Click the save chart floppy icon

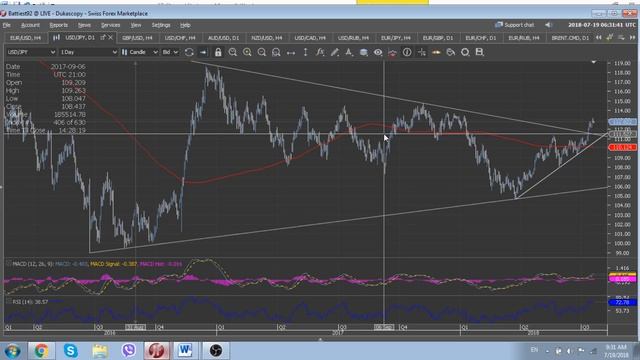[480, 52]
